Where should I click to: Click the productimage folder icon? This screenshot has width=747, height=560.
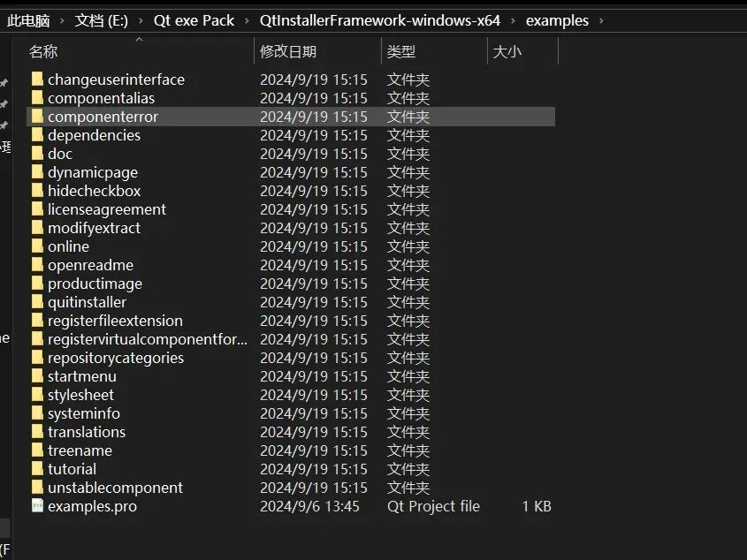coord(38,284)
